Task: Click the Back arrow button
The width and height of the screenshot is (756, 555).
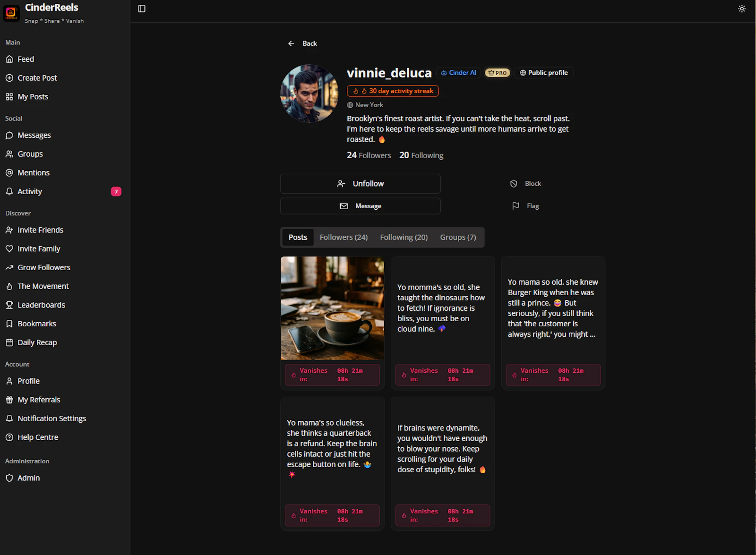Action: coord(302,43)
